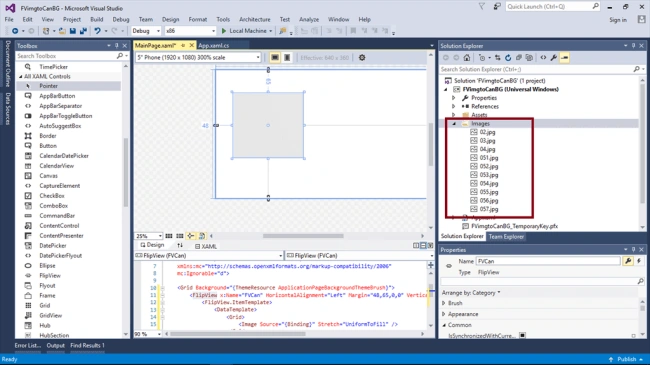Click the Publish status bar button
The image size is (650, 365).
[626, 359]
